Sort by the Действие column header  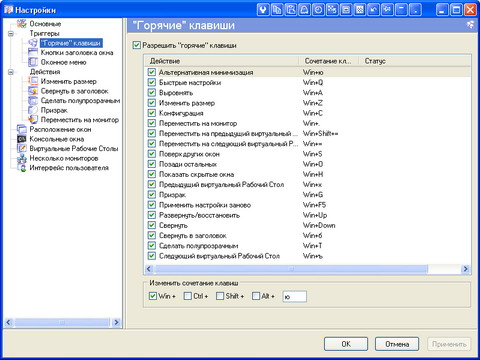click(222, 61)
